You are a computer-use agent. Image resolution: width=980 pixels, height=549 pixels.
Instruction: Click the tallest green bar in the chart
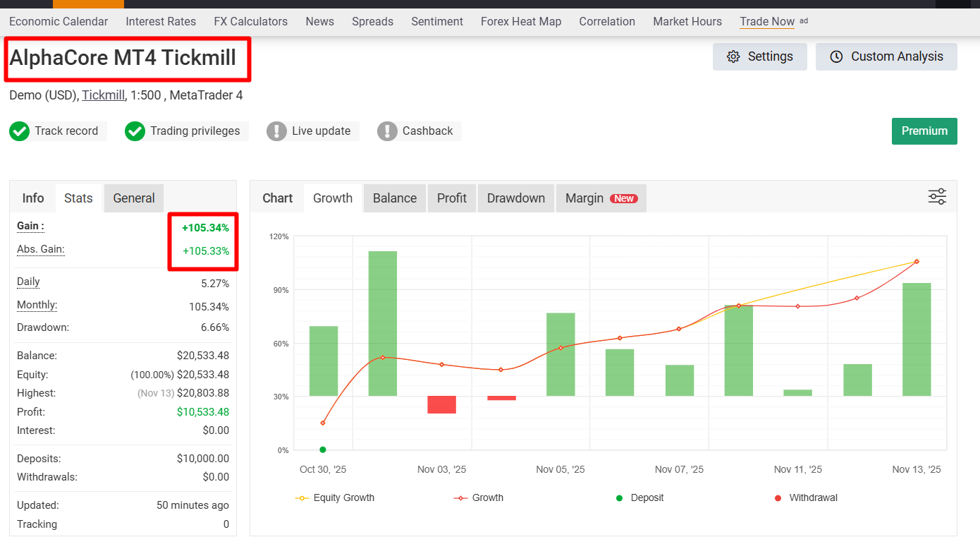[383, 324]
